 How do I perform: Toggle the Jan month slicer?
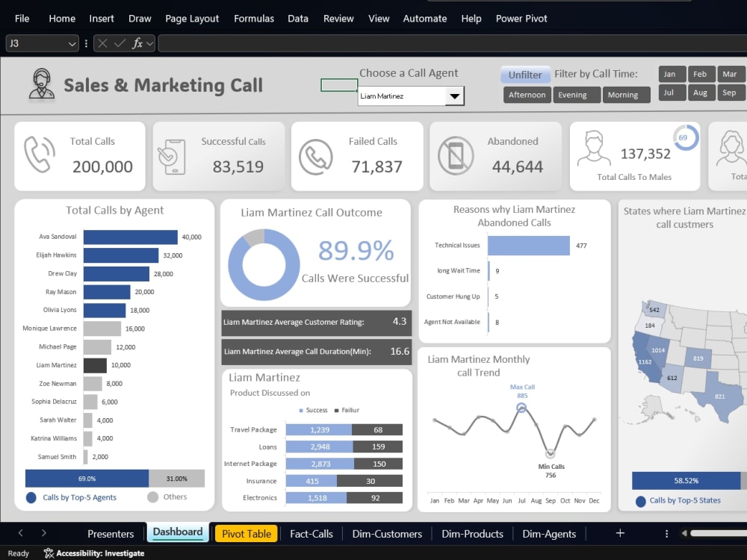tap(672, 74)
